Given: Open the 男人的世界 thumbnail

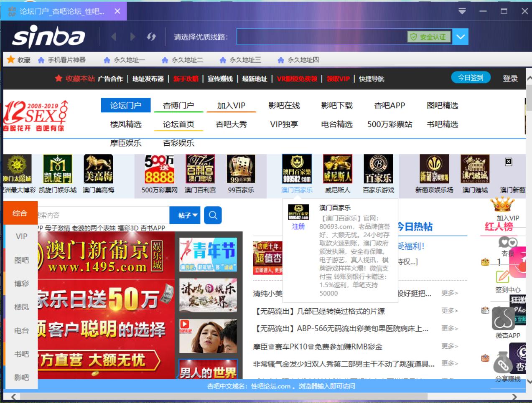Looking at the screenshot, I should point(208,369).
